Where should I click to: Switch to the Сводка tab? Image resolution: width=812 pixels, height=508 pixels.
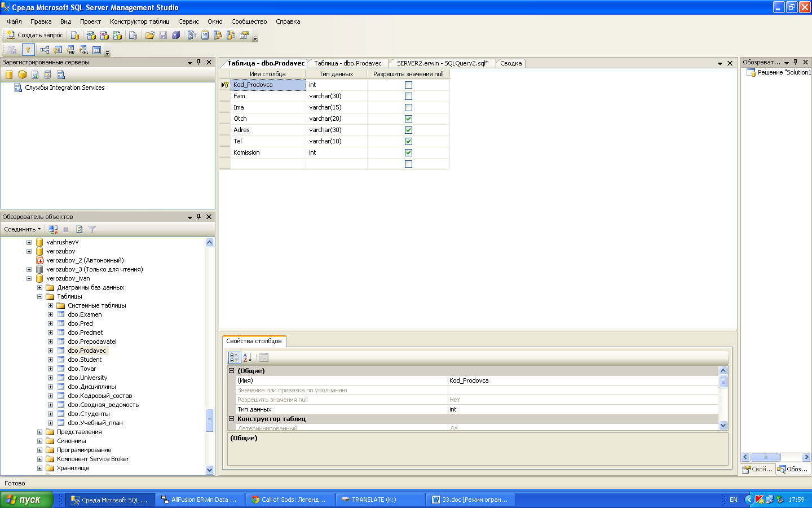(x=511, y=63)
